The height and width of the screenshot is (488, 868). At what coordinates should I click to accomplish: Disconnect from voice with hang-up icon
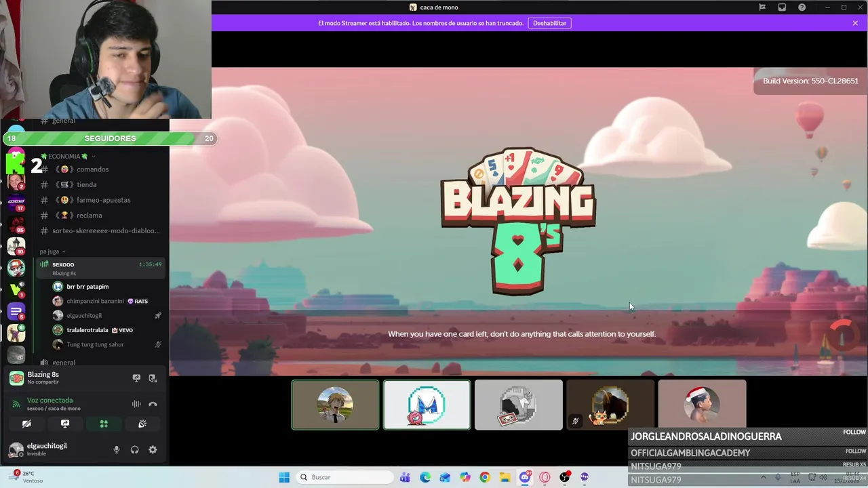pyautogui.click(x=153, y=404)
